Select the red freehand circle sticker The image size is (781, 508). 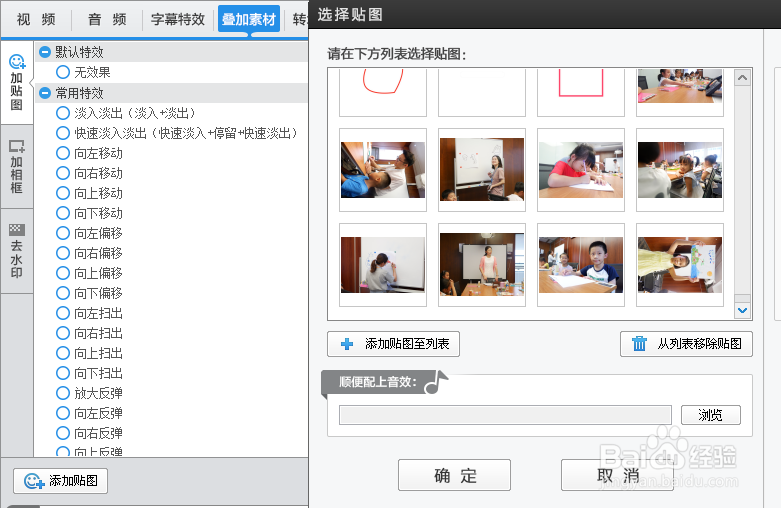[383, 92]
